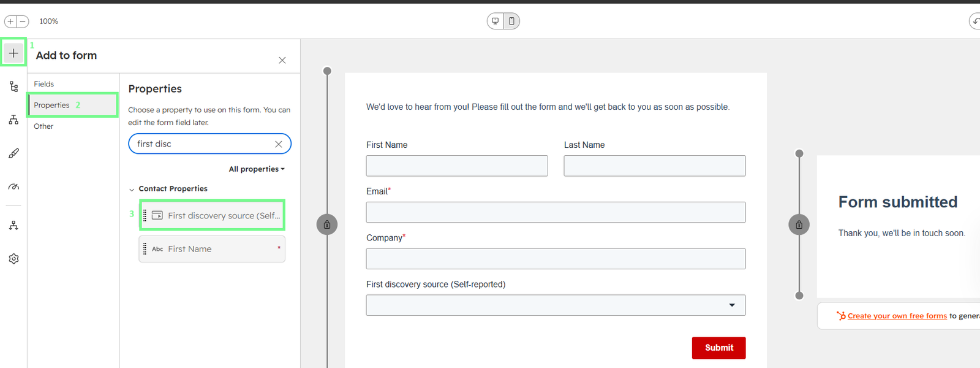
Task: Click drag handle of First Name property
Action: (x=145, y=249)
